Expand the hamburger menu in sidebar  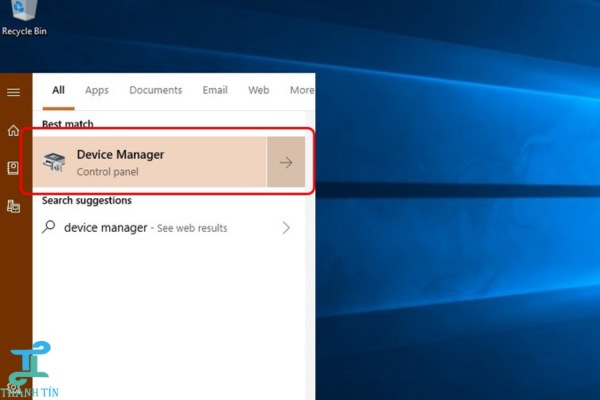14,92
